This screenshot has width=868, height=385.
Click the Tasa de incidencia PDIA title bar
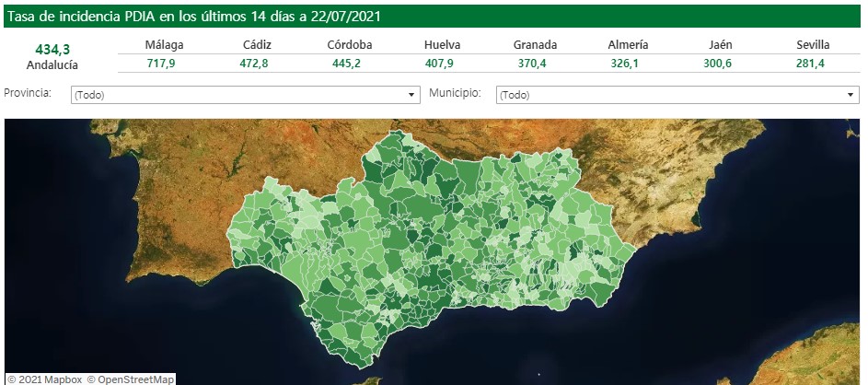tap(432, 17)
